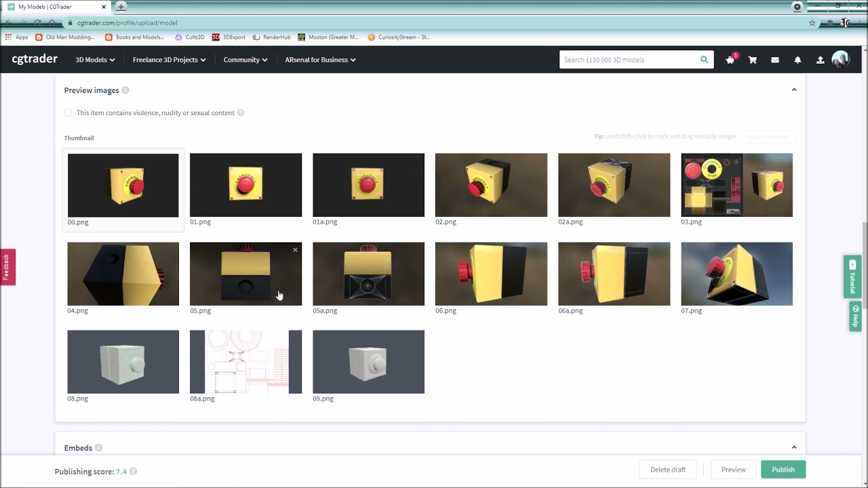
Task: Select the 08a.png UV layout thumbnail
Action: tap(245, 362)
